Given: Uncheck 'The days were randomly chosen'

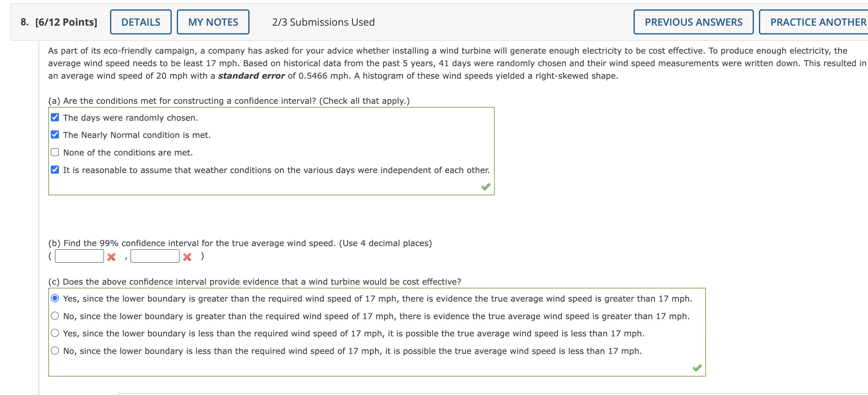Looking at the screenshot, I should (x=55, y=117).
